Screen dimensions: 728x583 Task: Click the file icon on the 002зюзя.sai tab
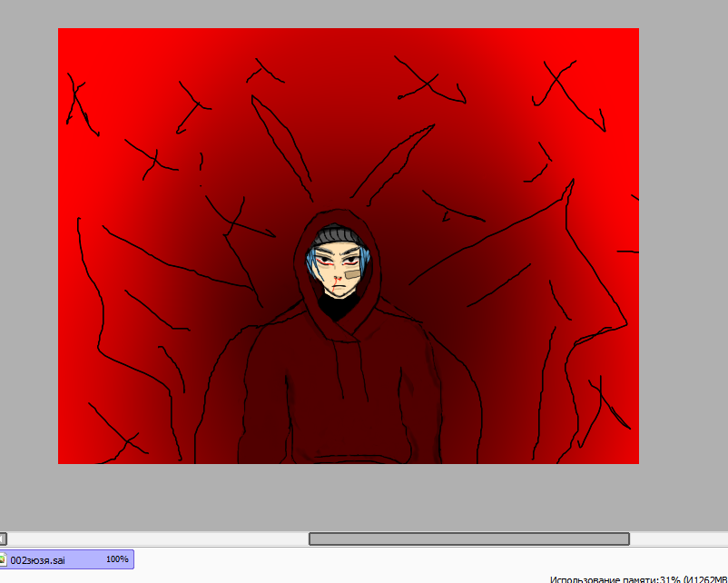(4, 559)
